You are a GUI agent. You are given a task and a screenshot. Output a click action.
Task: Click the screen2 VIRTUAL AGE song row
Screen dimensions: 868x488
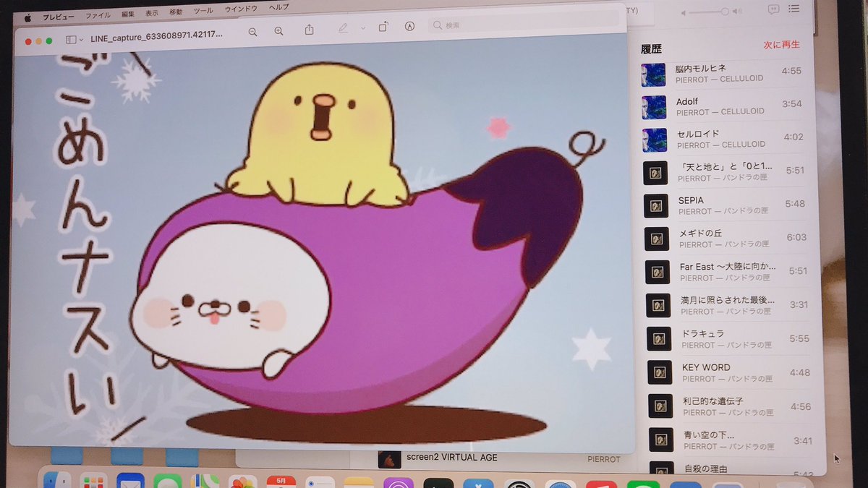[x=499, y=458]
